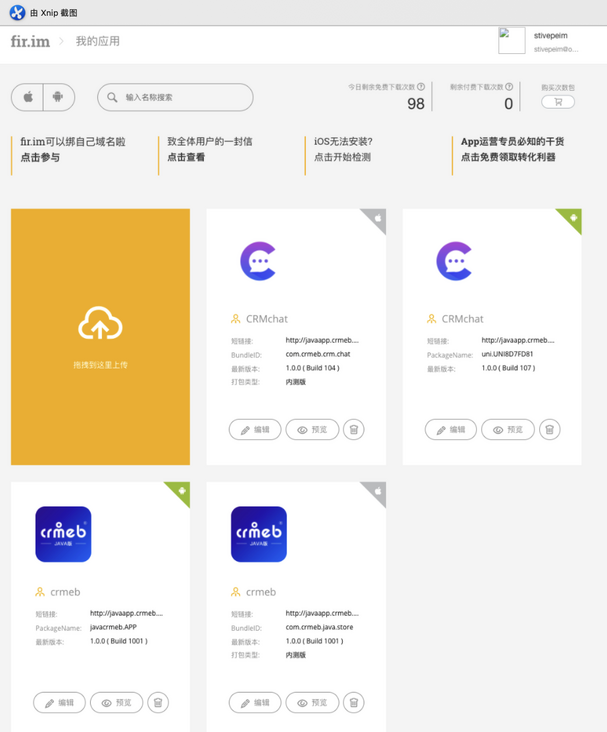
Task: Preview the CRMchat Build 104 app
Action: (312, 429)
